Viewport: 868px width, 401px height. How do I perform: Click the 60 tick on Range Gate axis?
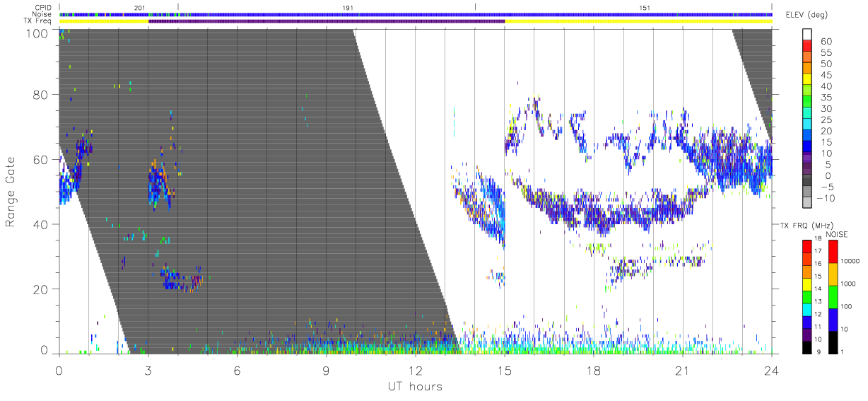tap(40, 159)
